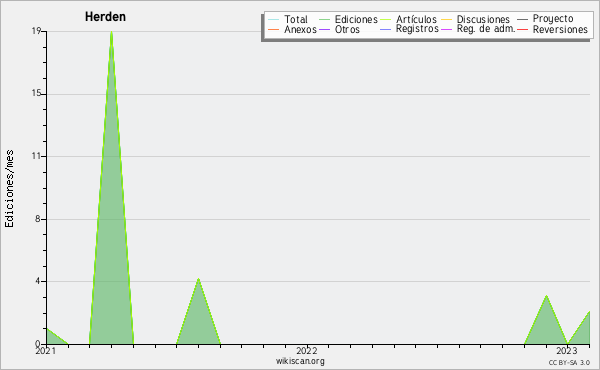Click the 'Herden' chart title
600x370 pixels.
point(105,17)
